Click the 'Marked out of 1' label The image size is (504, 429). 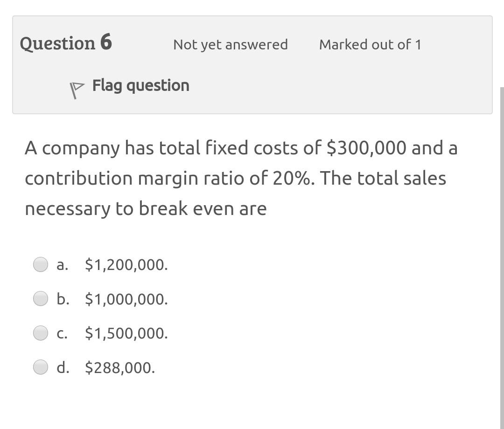pos(370,44)
